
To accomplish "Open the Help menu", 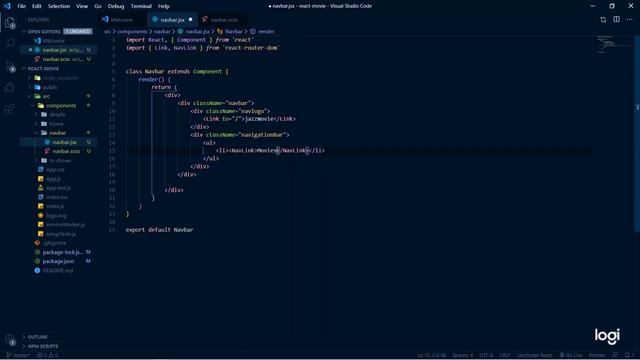I will point(164,6).
